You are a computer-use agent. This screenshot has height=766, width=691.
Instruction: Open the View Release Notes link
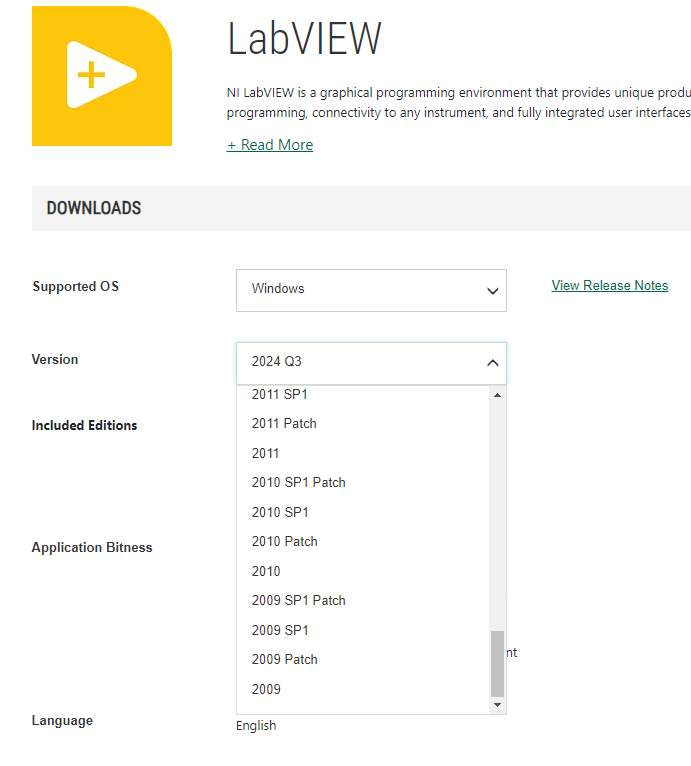(609, 285)
